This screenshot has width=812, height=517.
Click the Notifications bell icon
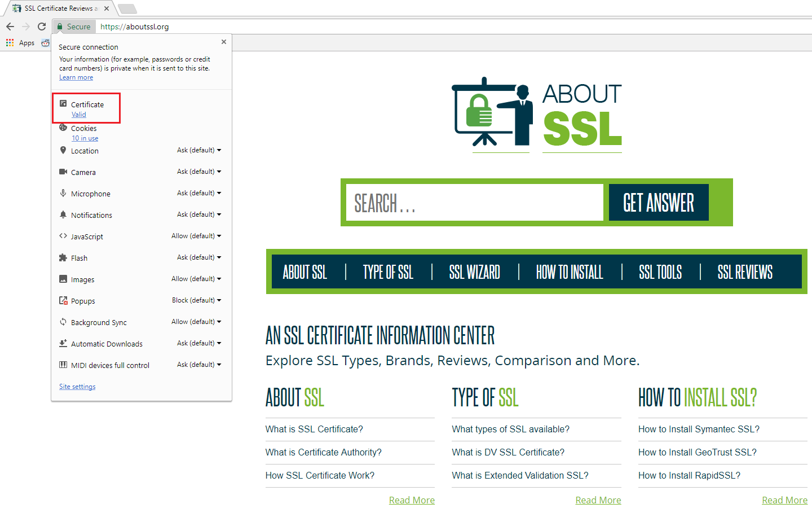(x=63, y=214)
